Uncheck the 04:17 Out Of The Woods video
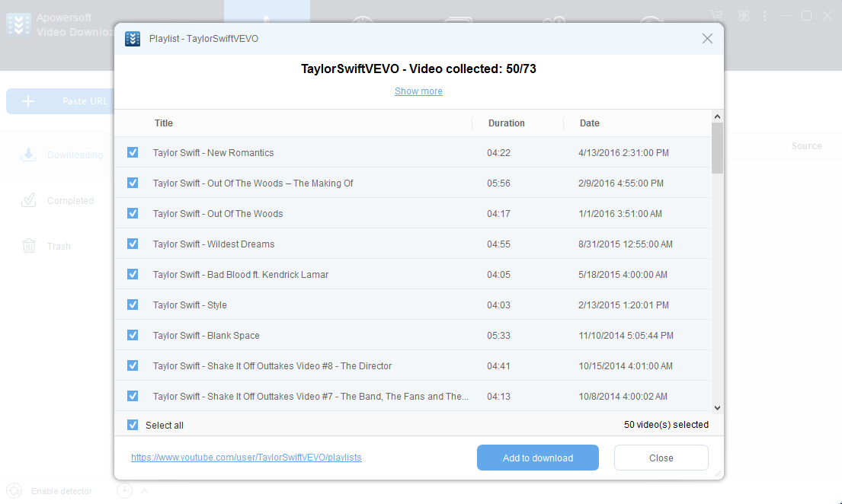The image size is (842, 504). click(x=133, y=213)
